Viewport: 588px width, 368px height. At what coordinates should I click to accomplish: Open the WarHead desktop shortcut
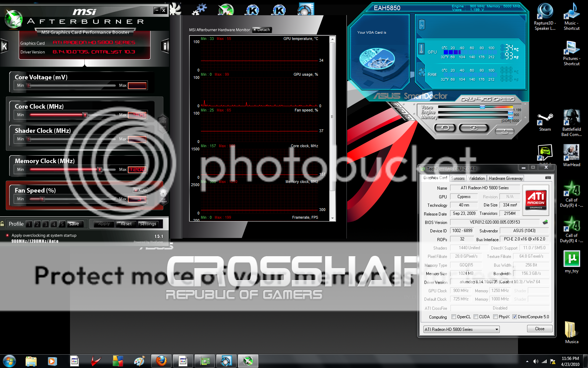pyautogui.click(x=572, y=155)
